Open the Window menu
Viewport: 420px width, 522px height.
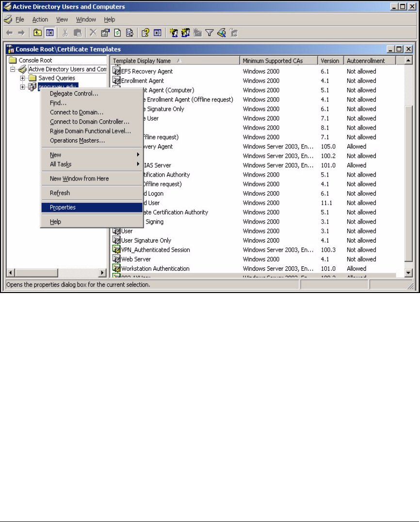pos(86,19)
